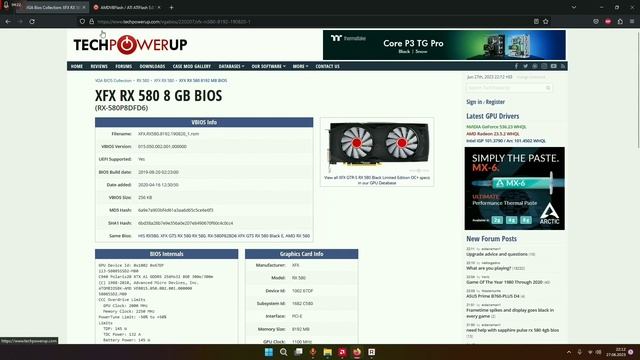The image size is (640, 360).
Task: List all tabs with the chevron button
Action: pyautogui.click(x=574, y=7)
